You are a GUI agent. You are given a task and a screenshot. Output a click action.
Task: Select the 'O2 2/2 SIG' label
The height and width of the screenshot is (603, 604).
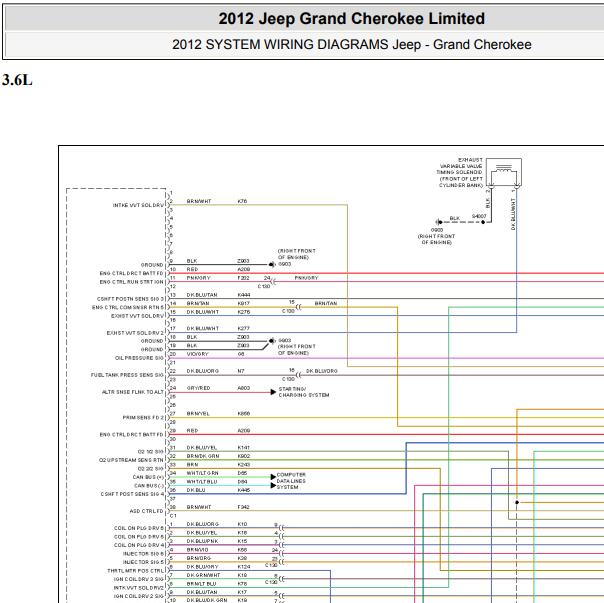151,469
